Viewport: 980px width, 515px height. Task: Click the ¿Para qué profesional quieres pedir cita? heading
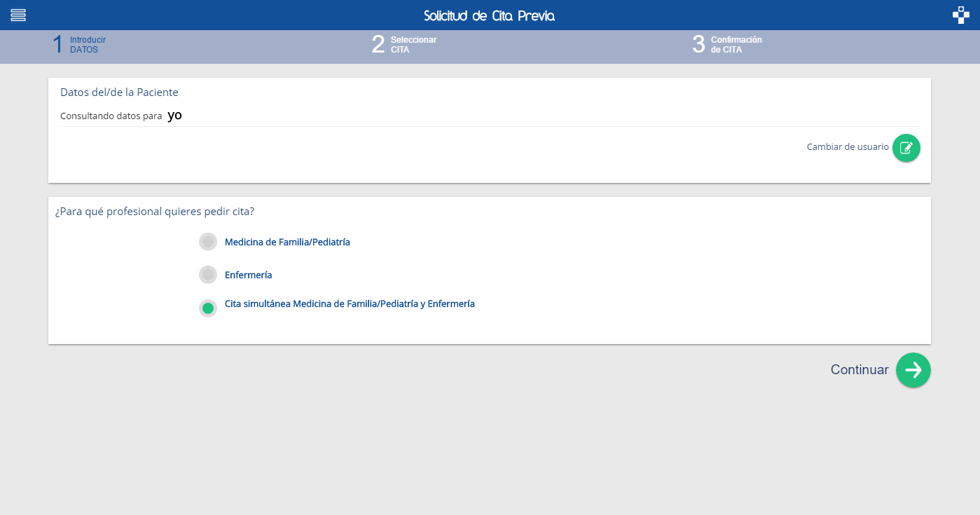[x=155, y=212]
